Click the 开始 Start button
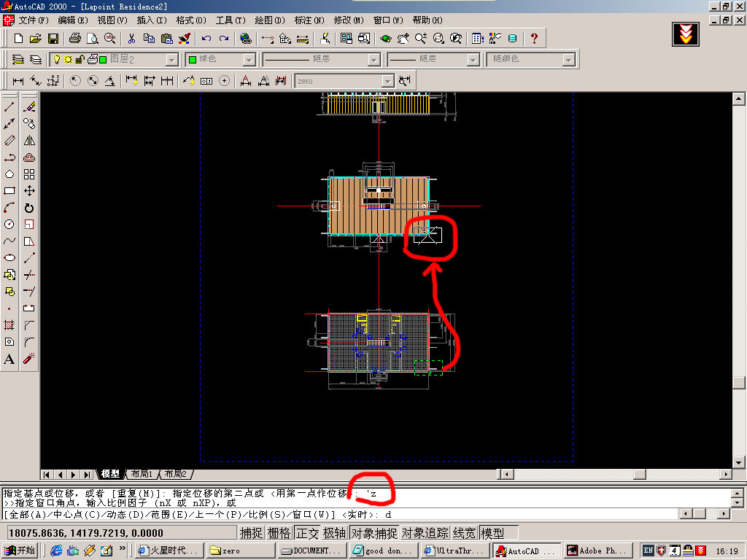Screen dimensions: 747x560 (x=20, y=551)
